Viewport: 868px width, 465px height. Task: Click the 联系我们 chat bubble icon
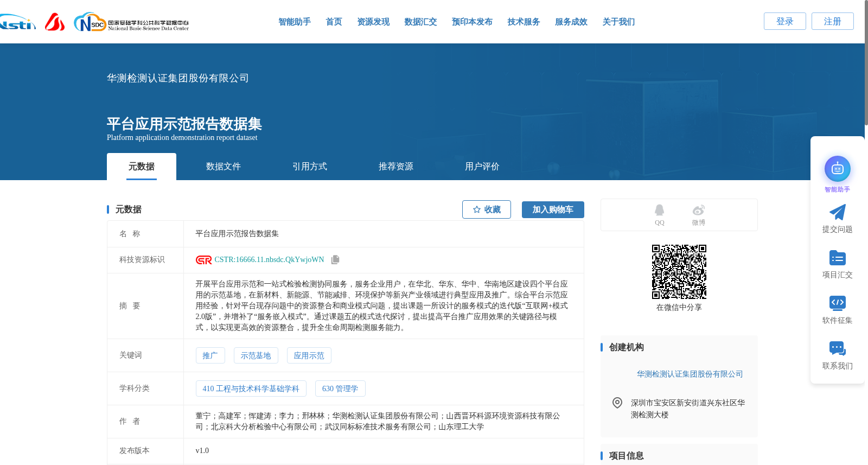(837, 348)
